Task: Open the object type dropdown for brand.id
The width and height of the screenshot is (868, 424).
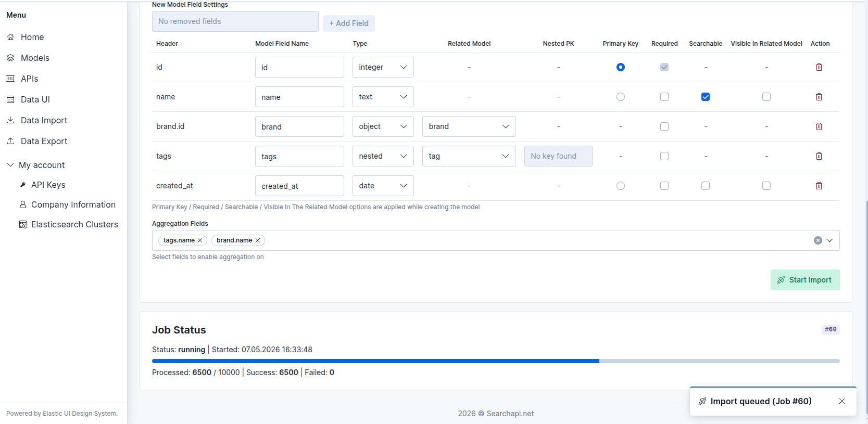Action: (383, 126)
